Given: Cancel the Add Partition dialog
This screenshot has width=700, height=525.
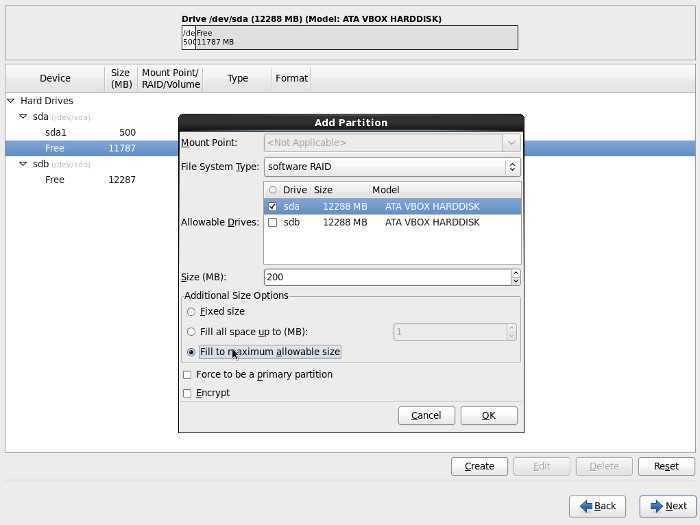Looking at the screenshot, I should click(x=426, y=416).
